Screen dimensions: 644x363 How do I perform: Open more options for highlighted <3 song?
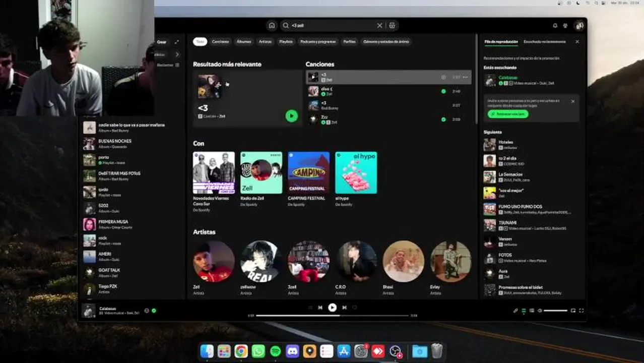(465, 77)
